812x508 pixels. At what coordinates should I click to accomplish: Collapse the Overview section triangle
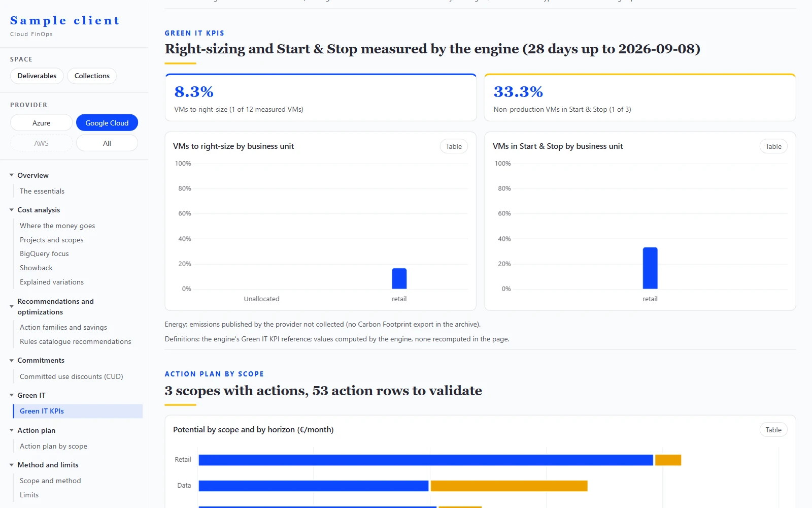click(x=12, y=175)
